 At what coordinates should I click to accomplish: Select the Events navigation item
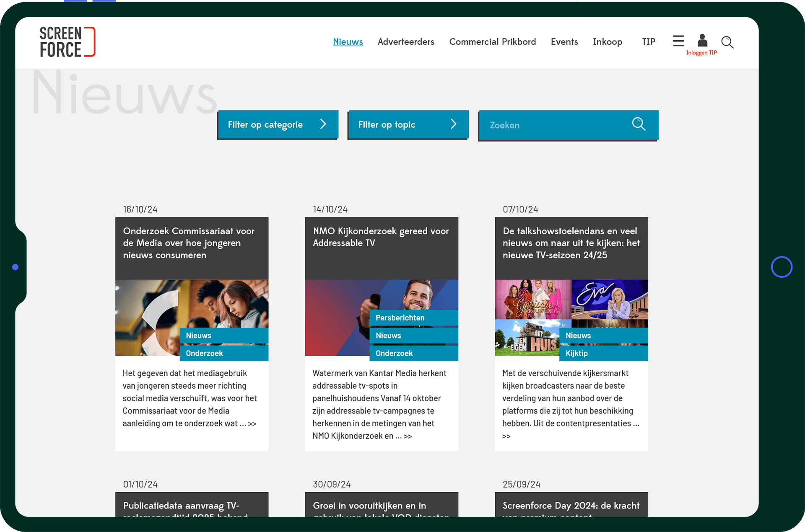[564, 42]
